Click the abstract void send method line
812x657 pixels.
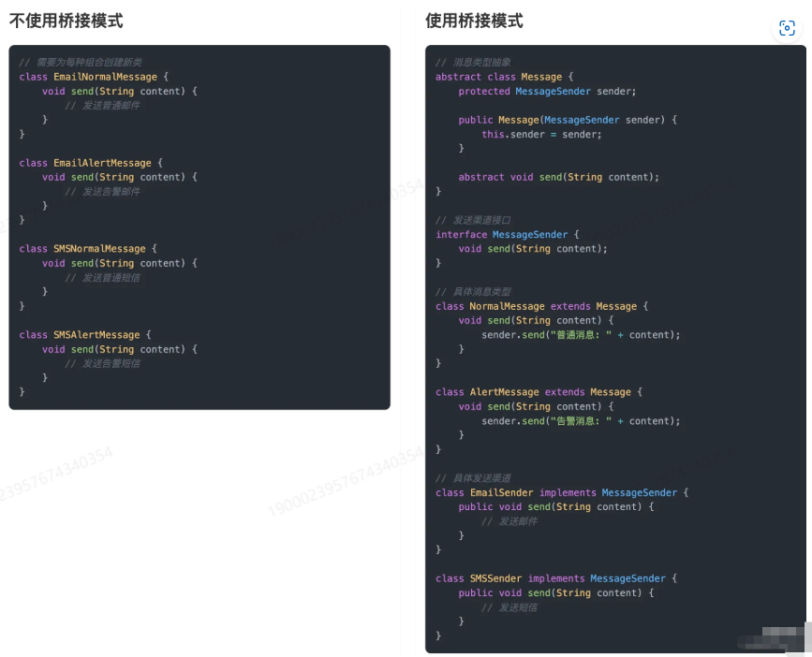558,177
